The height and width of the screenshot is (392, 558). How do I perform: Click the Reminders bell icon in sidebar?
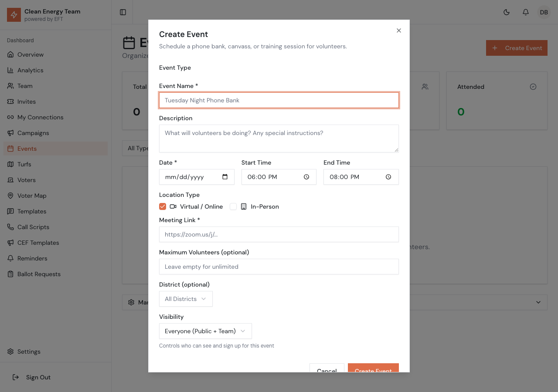tap(10, 258)
